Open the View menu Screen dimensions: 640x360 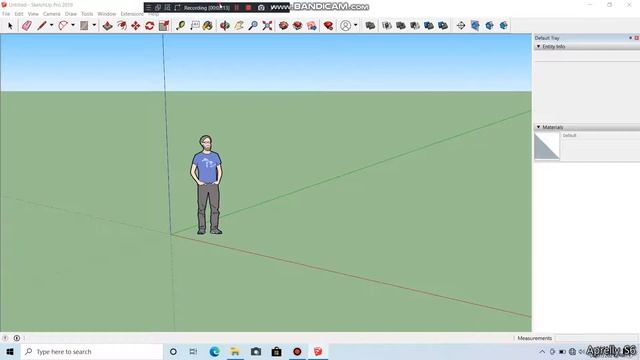[33, 14]
